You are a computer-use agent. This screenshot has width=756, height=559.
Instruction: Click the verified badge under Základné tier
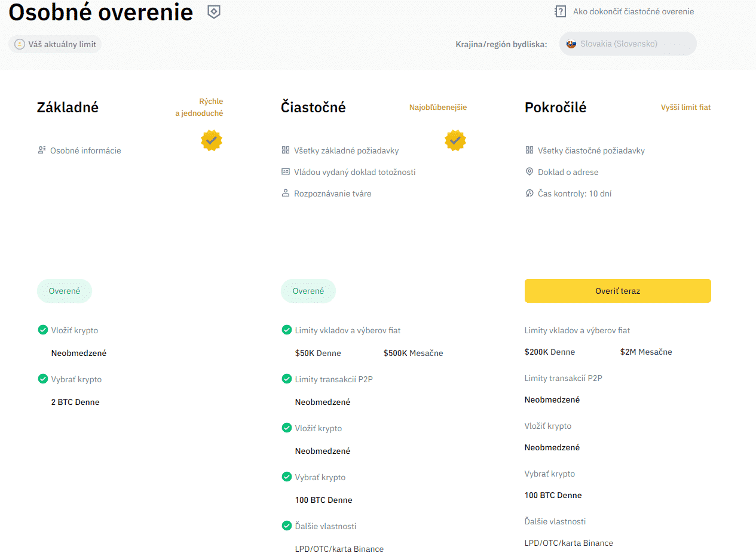(x=212, y=140)
